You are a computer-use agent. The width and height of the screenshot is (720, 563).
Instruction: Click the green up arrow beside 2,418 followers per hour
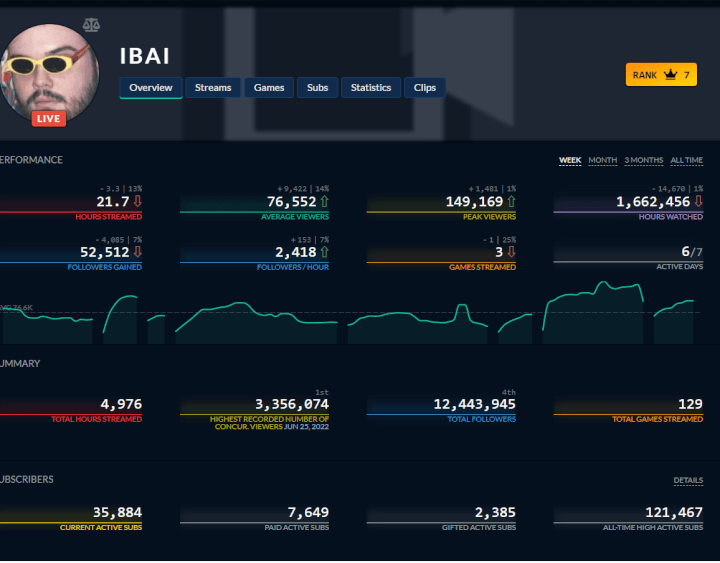(325, 252)
